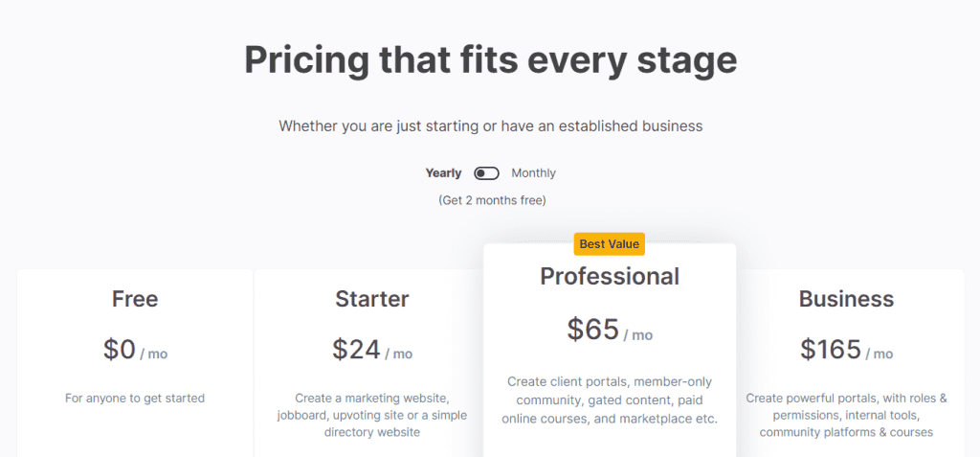Screen dimensions: 980x457
Task: Click the Business plan description text
Action: tap(846, 415)
